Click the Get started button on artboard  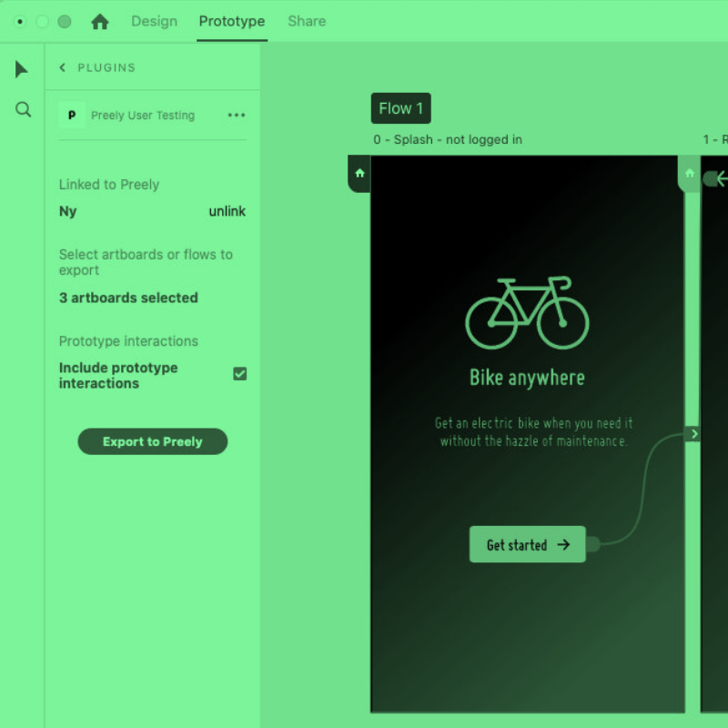528,544
